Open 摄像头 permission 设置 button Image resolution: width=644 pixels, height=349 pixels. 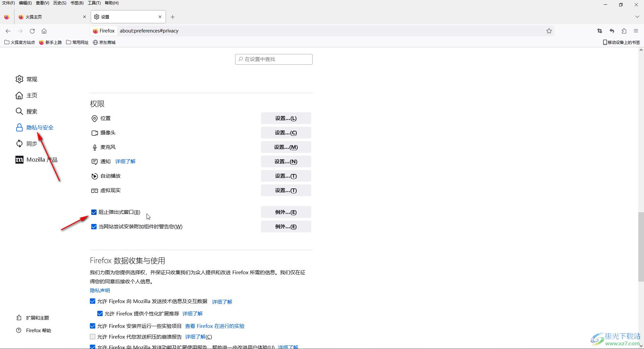286,133
